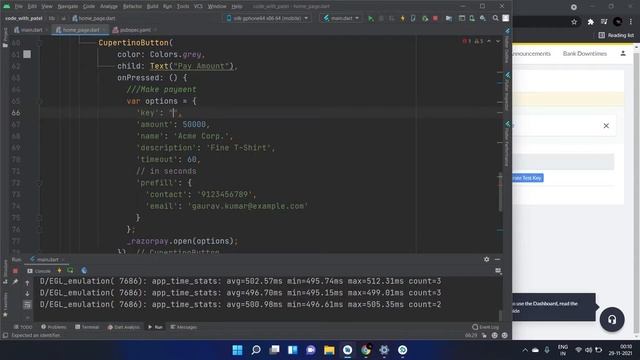Open the AVD Manager icon in toolbar
Viewport: 640px width, 360px height.
click(x=472, y=18)
